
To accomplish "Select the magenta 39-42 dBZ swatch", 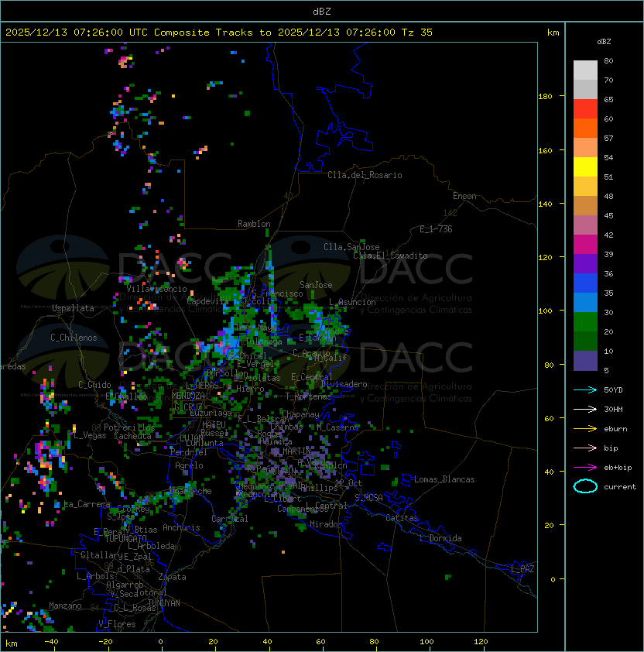I will [x=585, y=244].
